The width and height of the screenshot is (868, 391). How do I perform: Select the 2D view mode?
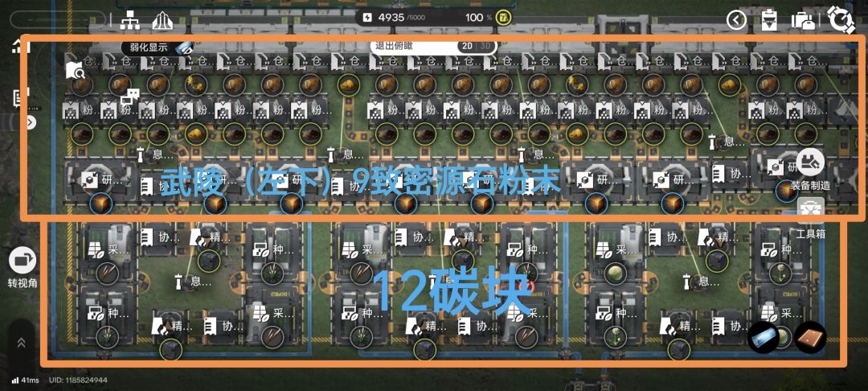[467, 47]
